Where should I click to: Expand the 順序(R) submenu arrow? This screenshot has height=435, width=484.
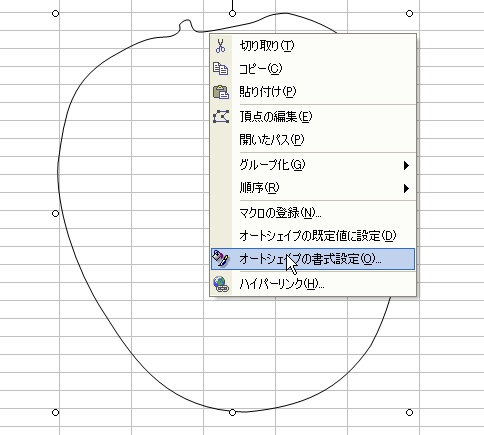tap(406, 188)
